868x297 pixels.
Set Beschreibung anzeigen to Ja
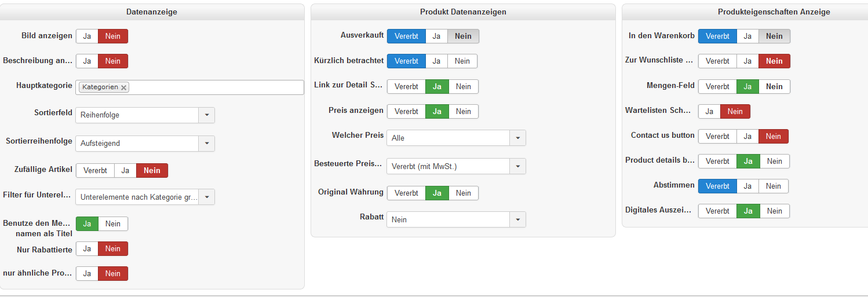[87, 61]
